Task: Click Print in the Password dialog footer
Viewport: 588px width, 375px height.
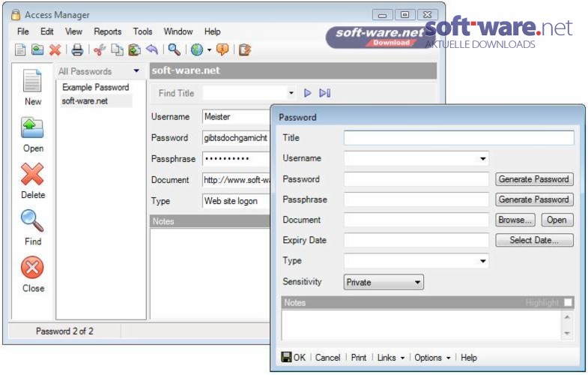Action: pyautogui.click(x=359, y=357)
